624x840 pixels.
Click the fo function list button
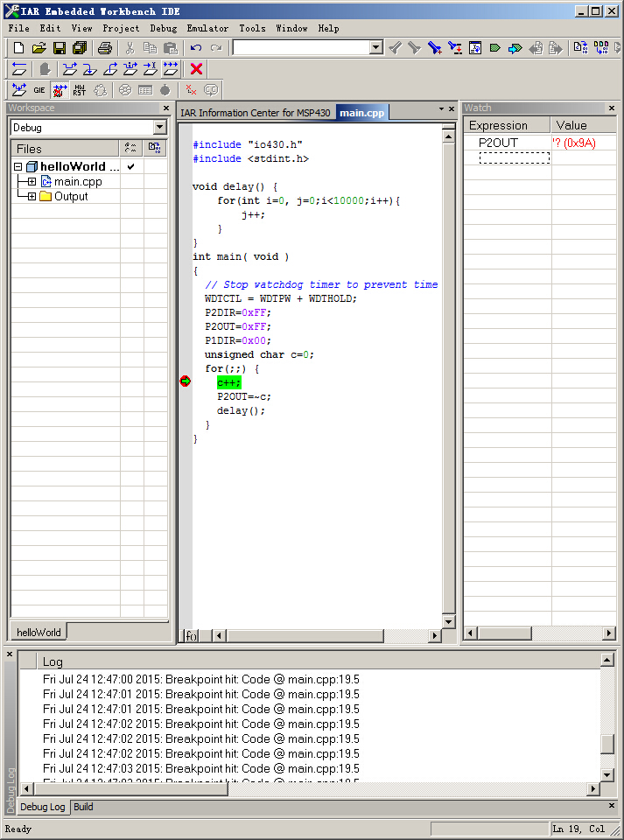191,636
